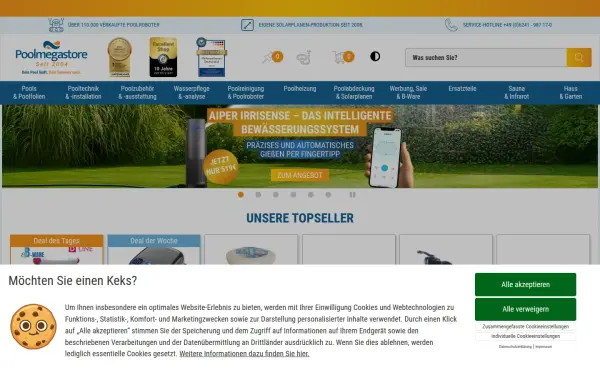The height and width of the screenshot is (375, 600).
Task: Open the Poolzubehör & -ausstattung menu
Action: (x=137, y=93)
